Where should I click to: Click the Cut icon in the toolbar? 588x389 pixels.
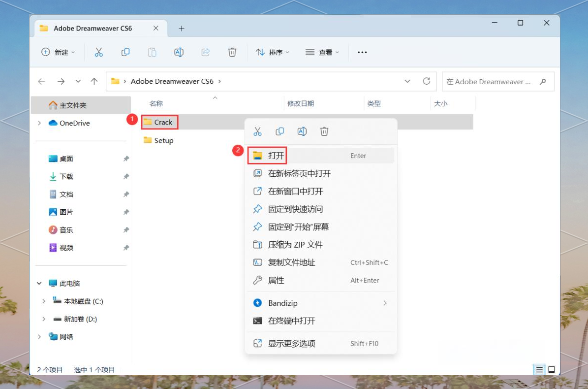point(98,52)
